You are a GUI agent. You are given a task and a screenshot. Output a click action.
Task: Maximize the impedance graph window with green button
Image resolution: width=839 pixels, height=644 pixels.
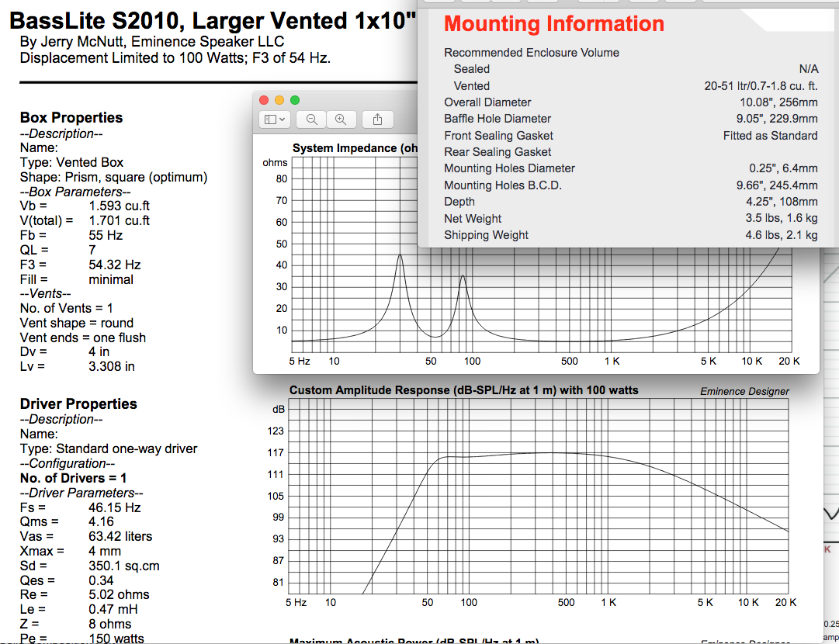[295, 100]
